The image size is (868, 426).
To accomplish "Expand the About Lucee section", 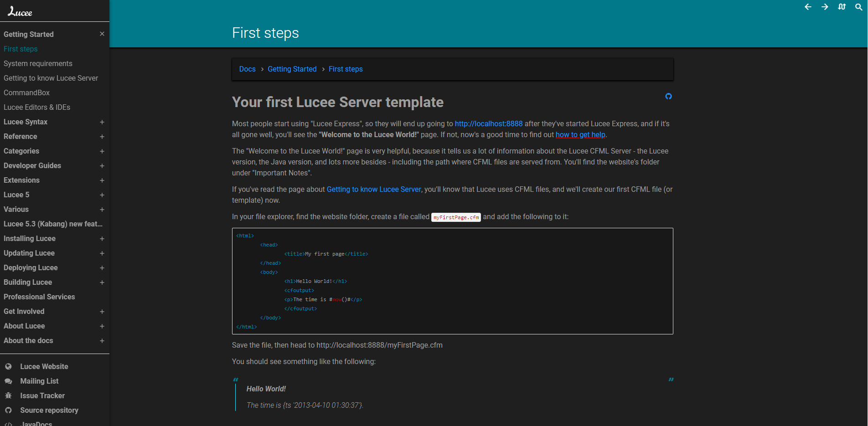I will click(x=102, y=326).
